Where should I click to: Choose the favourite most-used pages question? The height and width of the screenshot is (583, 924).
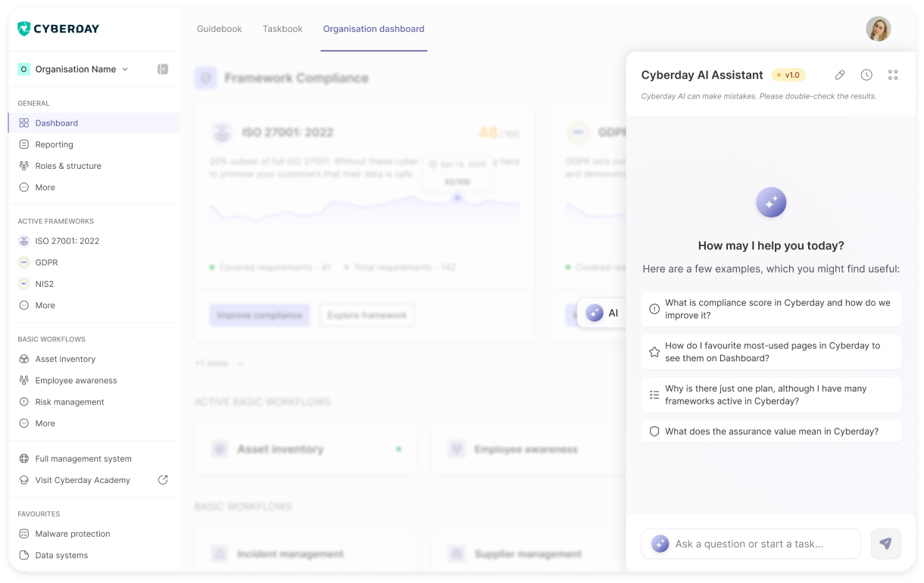coord(771,352)
